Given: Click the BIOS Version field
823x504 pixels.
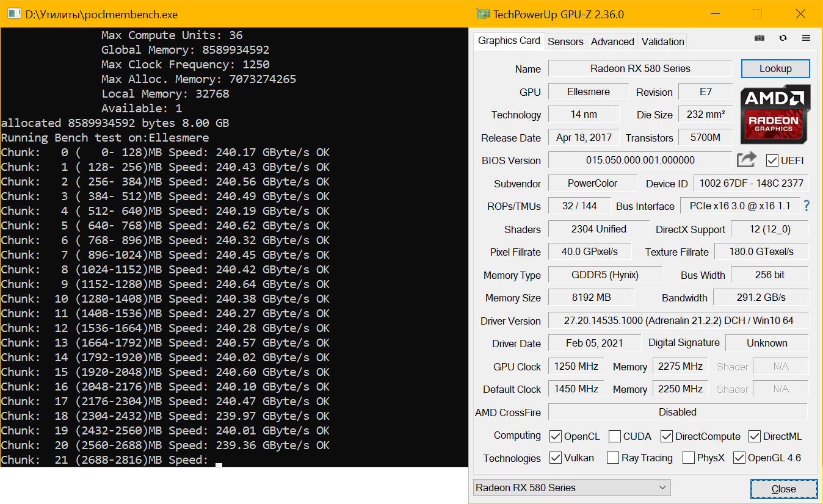Looking at the screenshot, I should (640, 160).
